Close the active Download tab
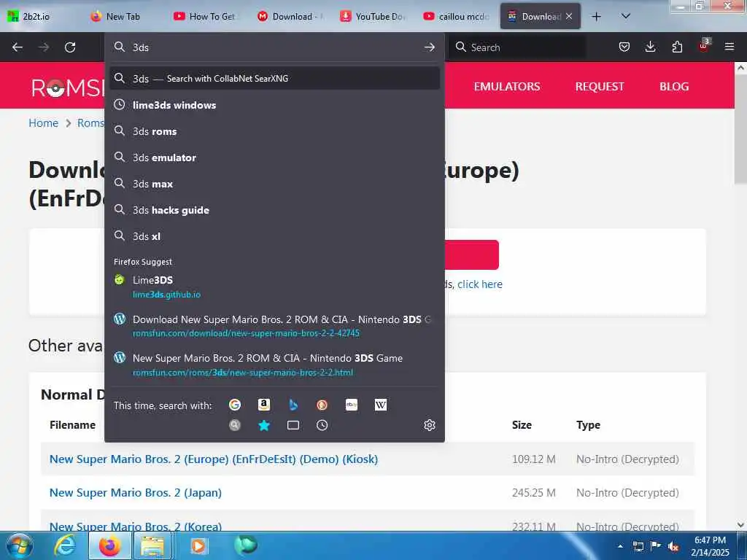Image resolution: width=747 pixels, height=560 pixels. coord(569,16)
